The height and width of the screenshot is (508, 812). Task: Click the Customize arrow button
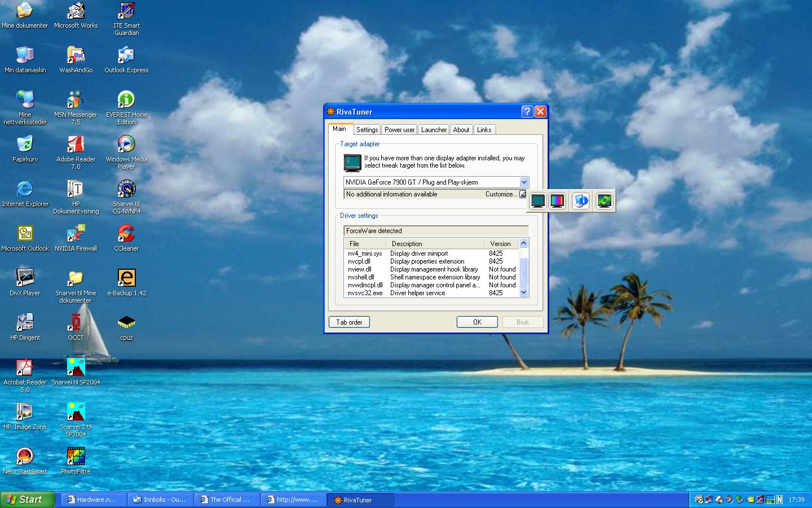523,194
